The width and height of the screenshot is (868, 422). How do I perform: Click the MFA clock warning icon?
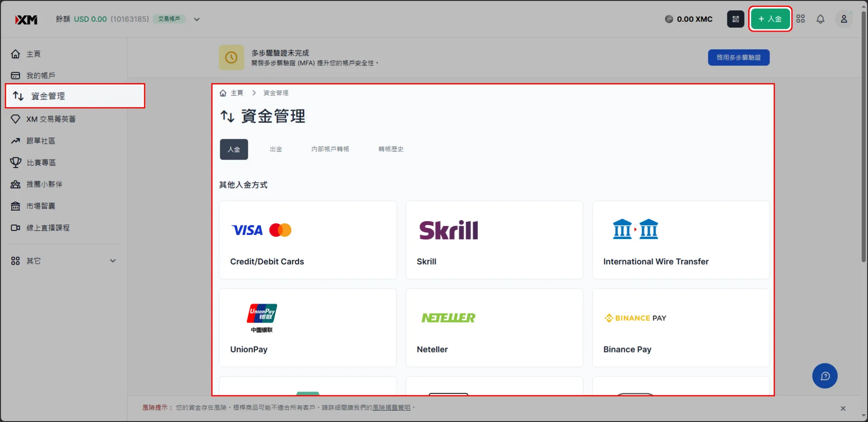[231, 57]
